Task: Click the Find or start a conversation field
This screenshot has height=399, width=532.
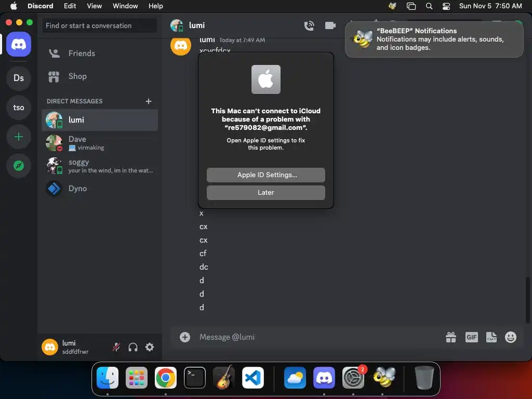Action: pyautogui.click(x=100, y=26)
